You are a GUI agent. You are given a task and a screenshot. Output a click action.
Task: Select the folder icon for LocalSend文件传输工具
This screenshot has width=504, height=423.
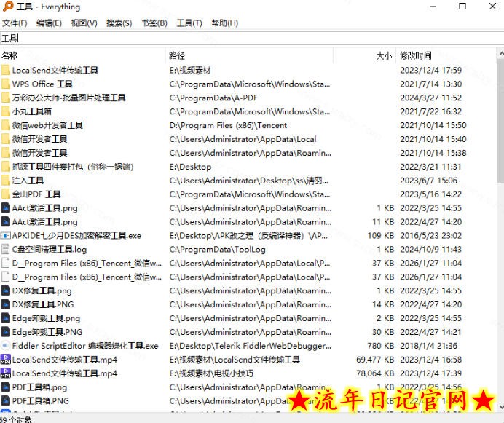6,70
